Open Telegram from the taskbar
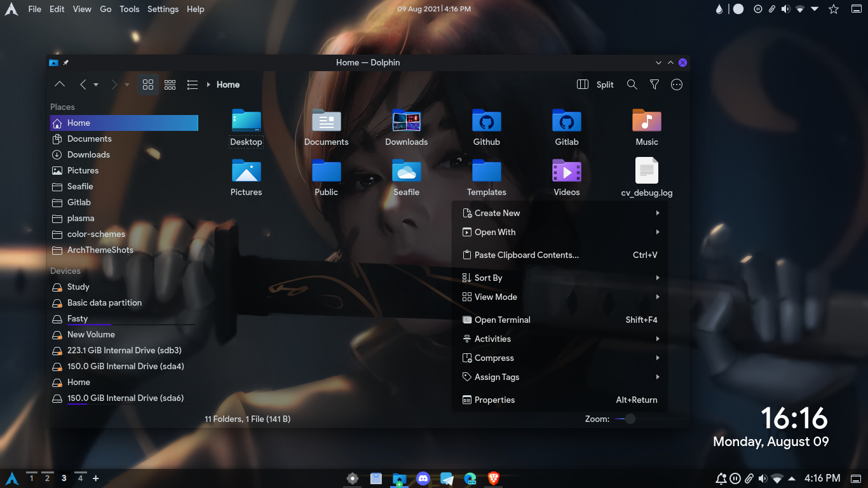 pos(447,478)
